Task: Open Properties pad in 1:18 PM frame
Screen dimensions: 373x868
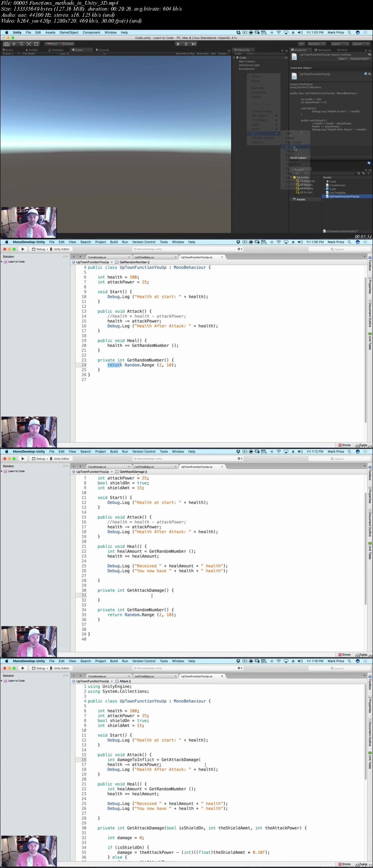Action: point(370,705)
